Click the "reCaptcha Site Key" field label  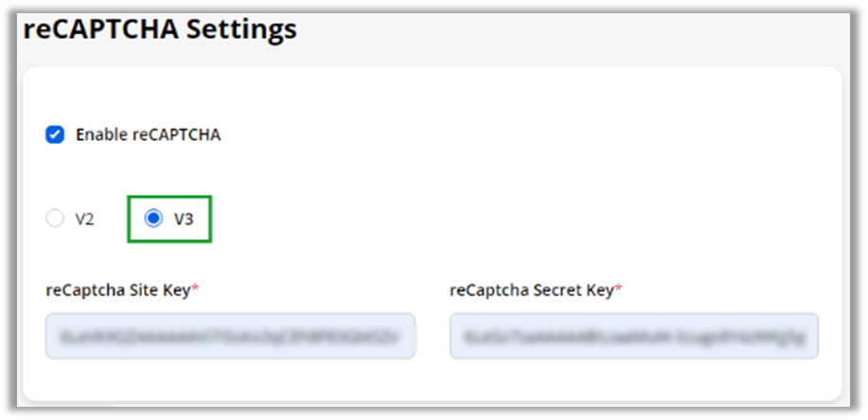click(x=117, y=290)
